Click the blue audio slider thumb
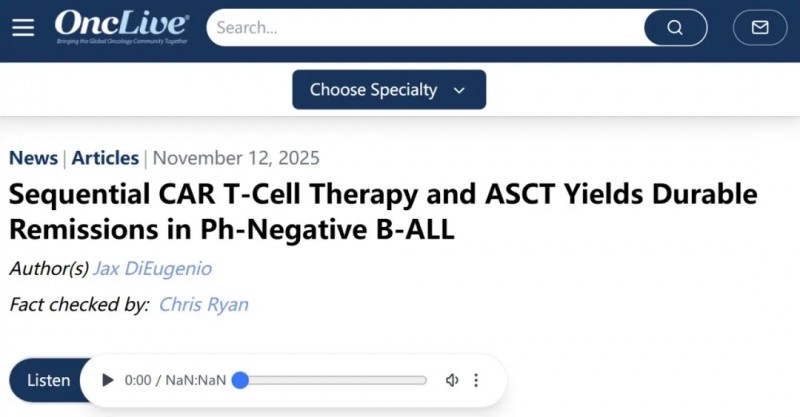This screenshot has width=800, height=417. point(240,380)
